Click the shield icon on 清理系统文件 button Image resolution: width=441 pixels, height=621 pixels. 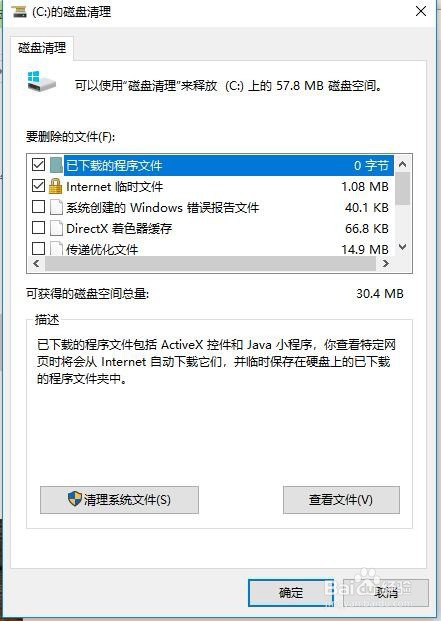[x=74, y=499]
